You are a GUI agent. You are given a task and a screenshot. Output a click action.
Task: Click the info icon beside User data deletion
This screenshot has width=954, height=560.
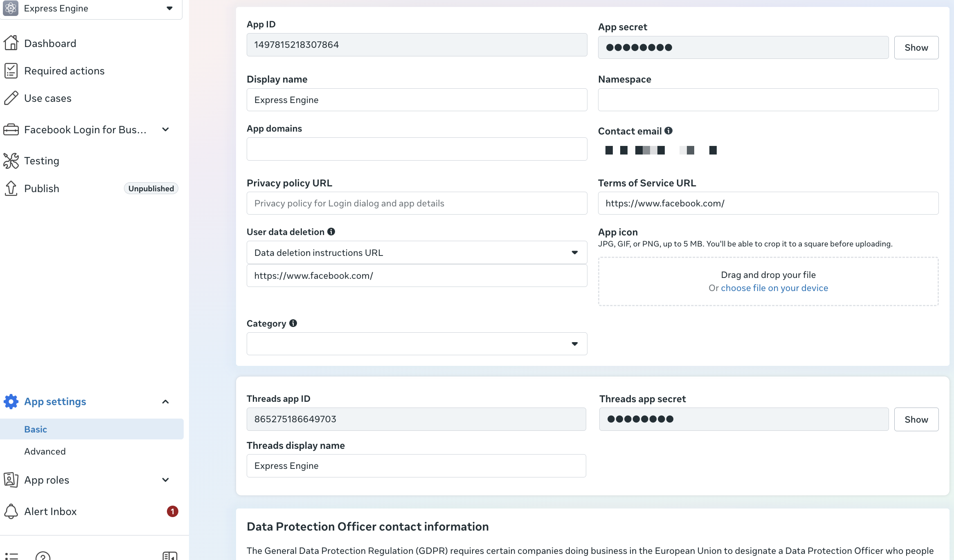(x=331, y=232)
